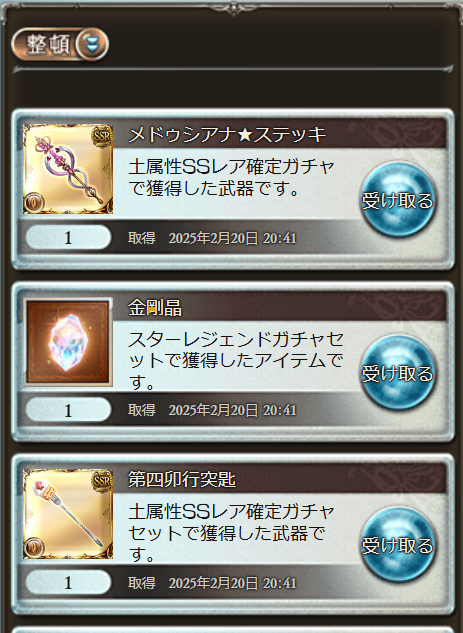Screen dimensions: 463x633
Task: Click the quantity field of 第四卯行突匙
Action: 68,582
